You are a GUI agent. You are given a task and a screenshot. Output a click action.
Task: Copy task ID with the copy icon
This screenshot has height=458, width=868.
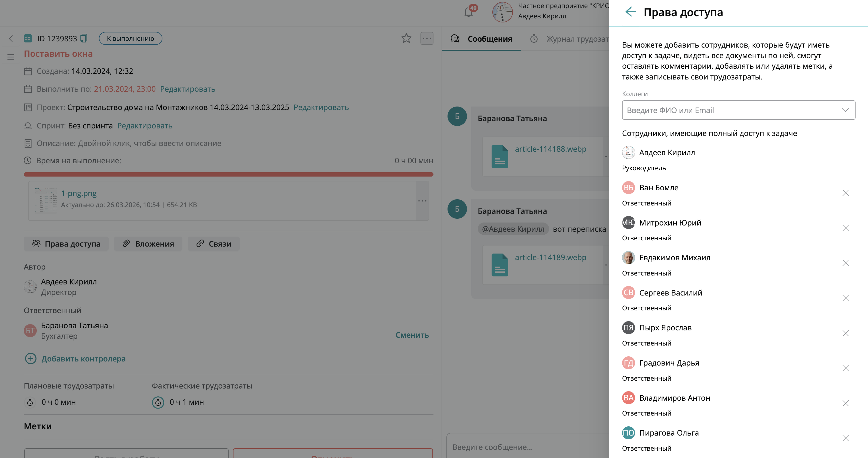point(84,38)
